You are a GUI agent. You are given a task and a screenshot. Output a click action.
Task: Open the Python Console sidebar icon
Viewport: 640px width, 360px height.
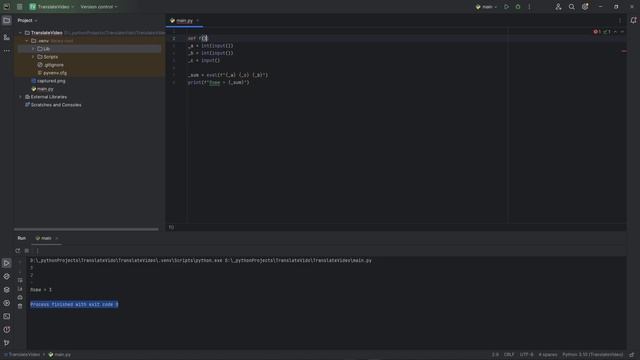(7, 276)
